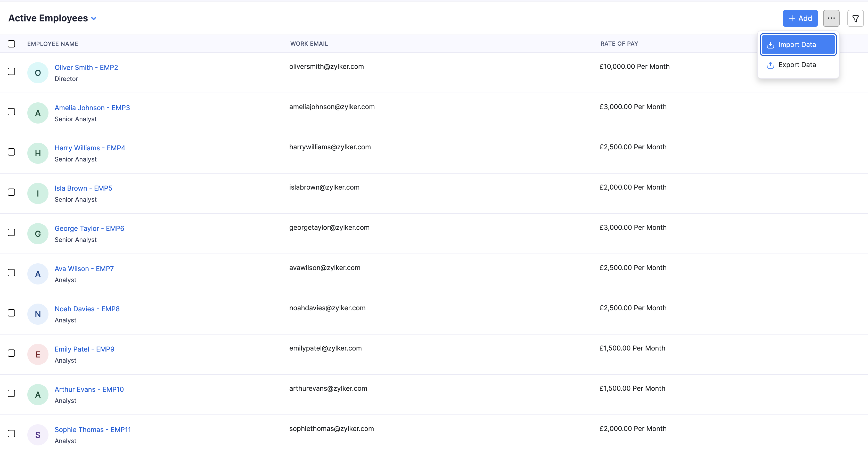Click email harrywilliams@zylker.com
Screen dimensions: 868x456
pos(330,147)
